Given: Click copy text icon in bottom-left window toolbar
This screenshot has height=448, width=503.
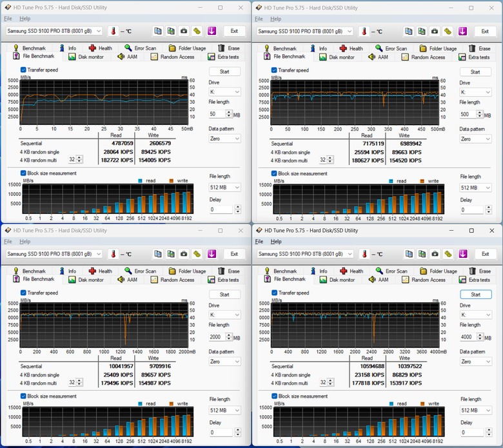Looking at the screenshot, I should coord(157,254).
